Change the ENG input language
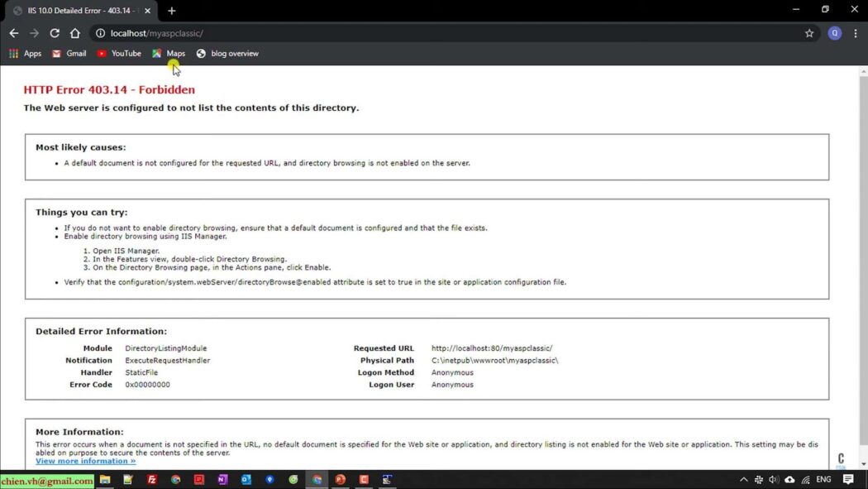This screenshot has height=489, width=868. point(823,480)
